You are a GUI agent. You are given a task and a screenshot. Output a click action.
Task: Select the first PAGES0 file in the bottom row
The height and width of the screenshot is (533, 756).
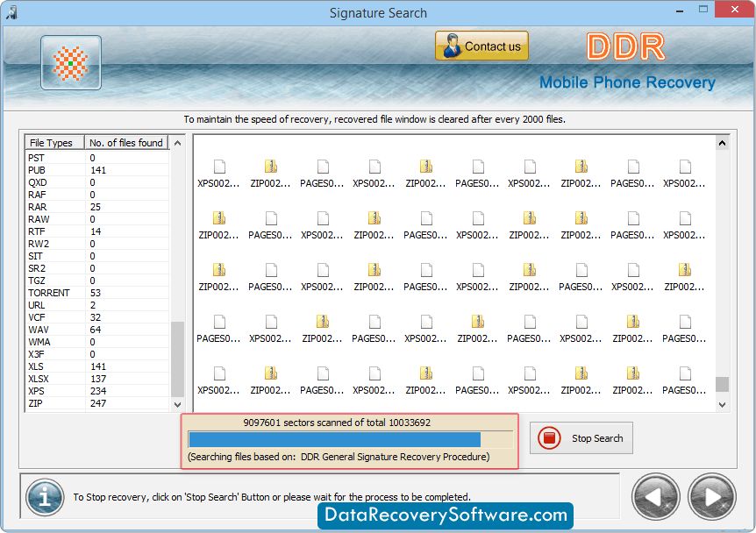(322, 380)
